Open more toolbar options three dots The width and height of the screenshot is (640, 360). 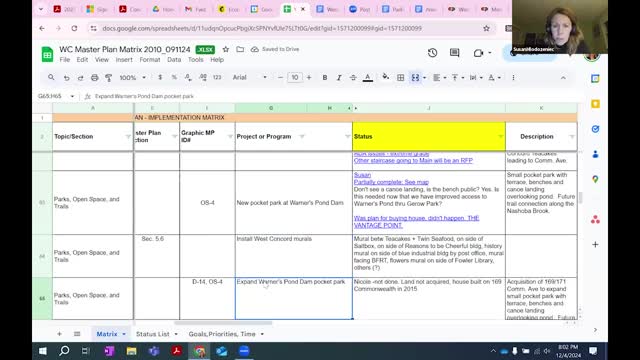[513, 78]
